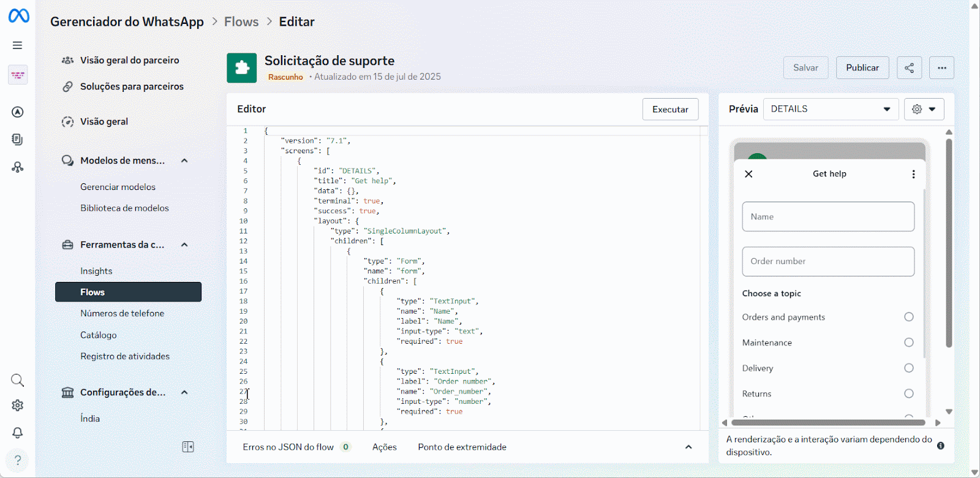
Task: Click the pink account thumbnail in the sidebar
Action: (x=18, y=75)
